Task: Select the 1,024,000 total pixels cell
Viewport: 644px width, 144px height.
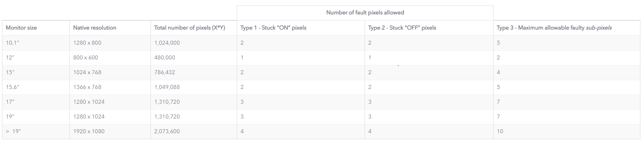Action: pyautogui.click(x=194, y=43)
